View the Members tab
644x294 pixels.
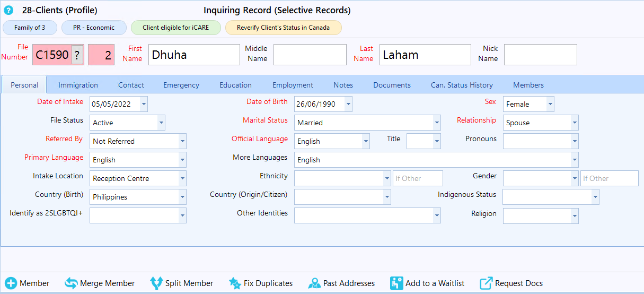point(528,85)
